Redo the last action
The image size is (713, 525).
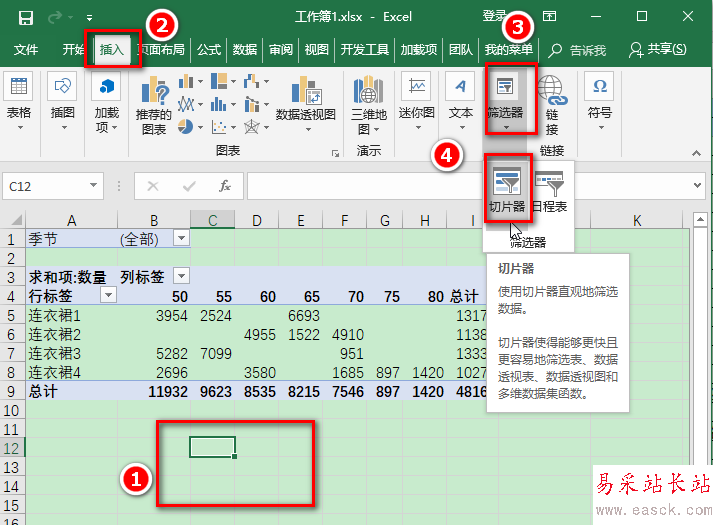pos(55,17)
